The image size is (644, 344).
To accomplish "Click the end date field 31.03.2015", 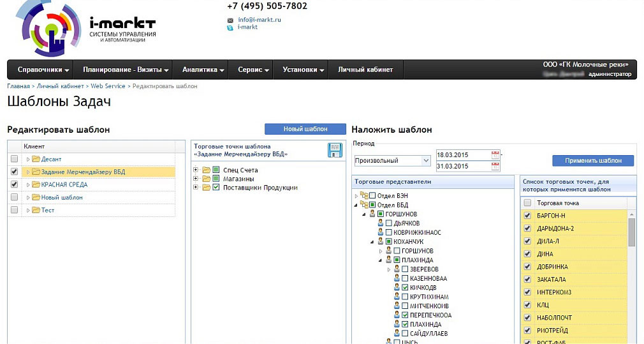I will pos(464,166).
